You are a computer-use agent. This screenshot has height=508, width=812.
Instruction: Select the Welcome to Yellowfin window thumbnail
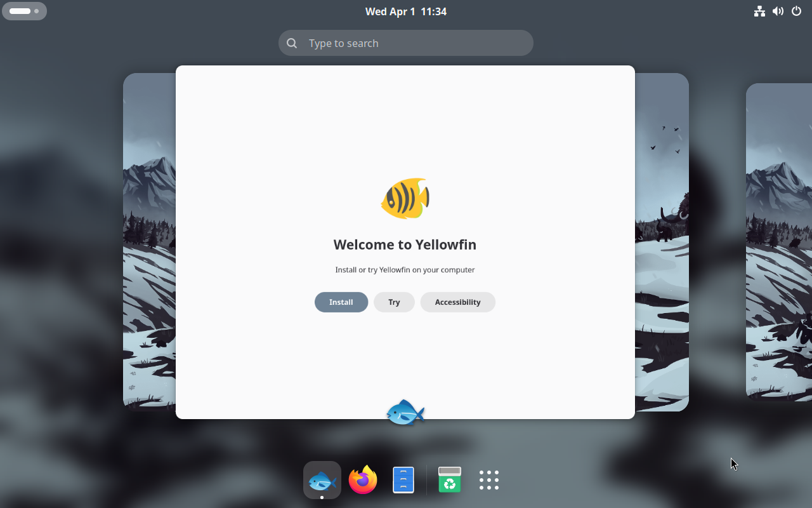[x=405, y=242]
